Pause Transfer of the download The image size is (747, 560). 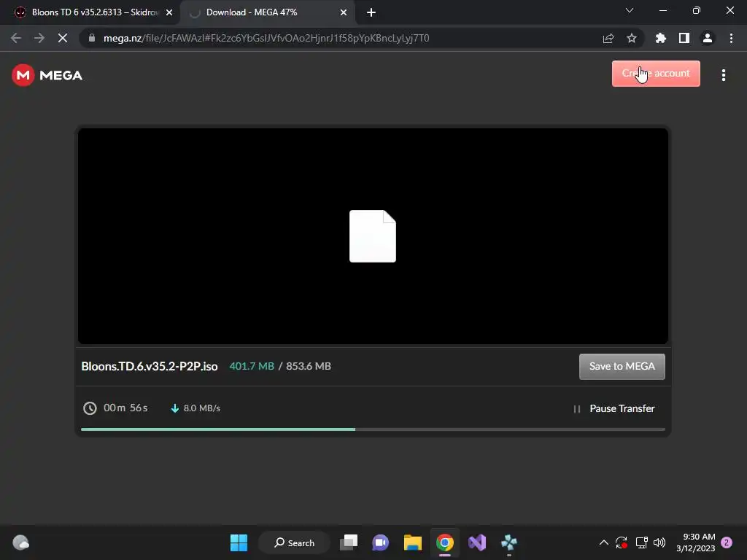tap(614, 408)
